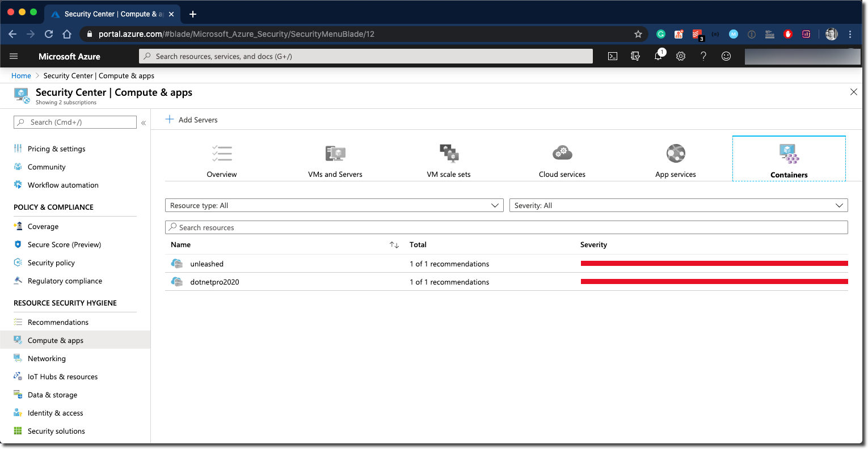The width and height of the screenshot is (868, 449).
Task: Open the IoT Hubs & resources icon
Action: coord(19,376)
